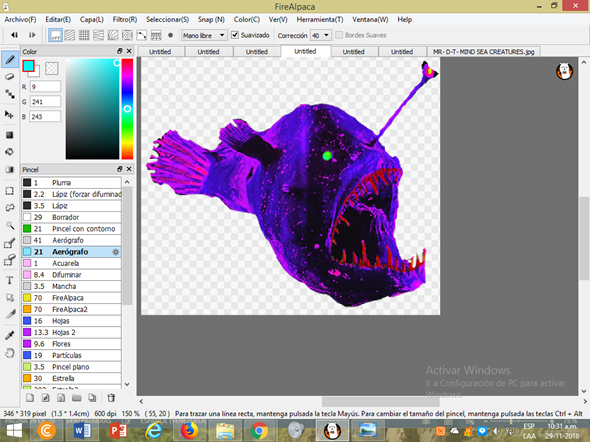Open the Corrección value dropdown
Viewport: 590px width, 442px height.
321,35
